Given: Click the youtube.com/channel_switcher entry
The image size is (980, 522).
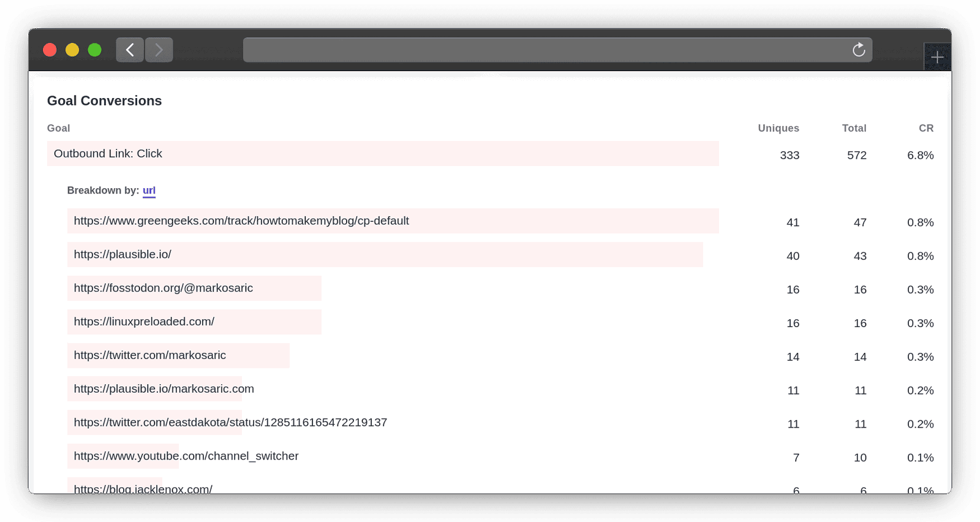Looking at the screenshot, I should click(x=186, y=456).
